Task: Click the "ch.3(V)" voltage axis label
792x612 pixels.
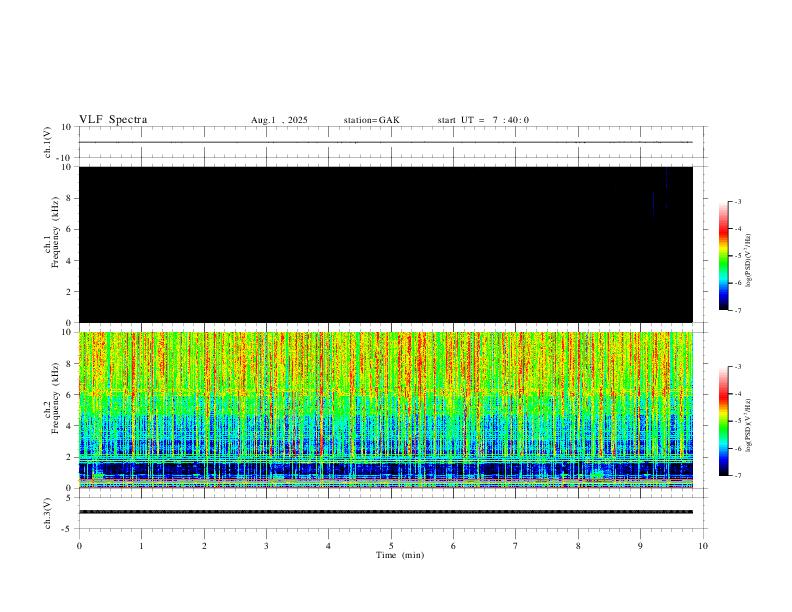Action: 48,514
